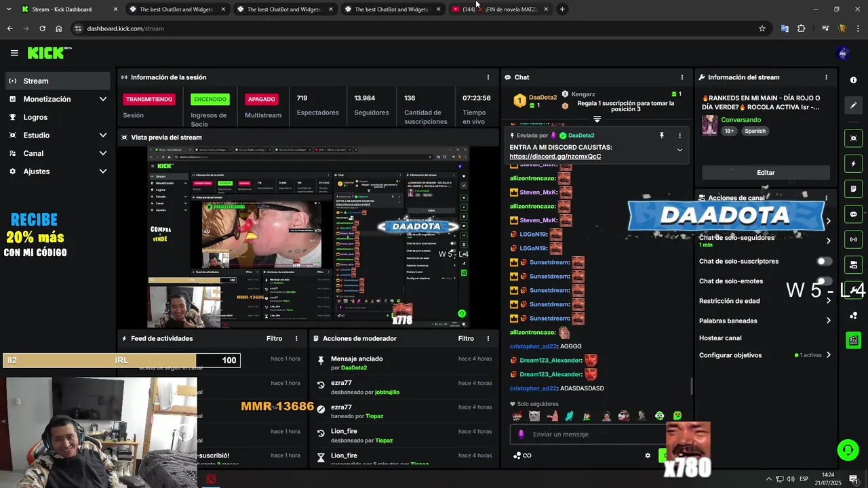
Task: Click the Conversando category link
Action: [741, 120]
